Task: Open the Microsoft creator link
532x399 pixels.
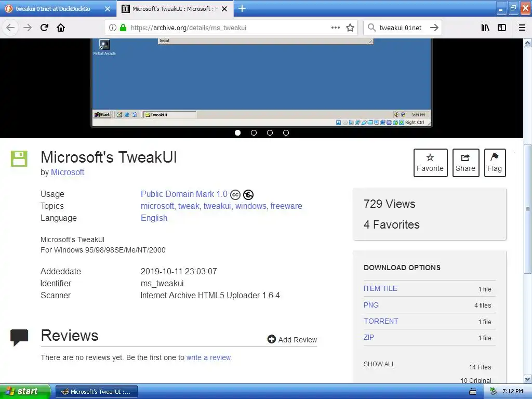Action: coord(68,172)
